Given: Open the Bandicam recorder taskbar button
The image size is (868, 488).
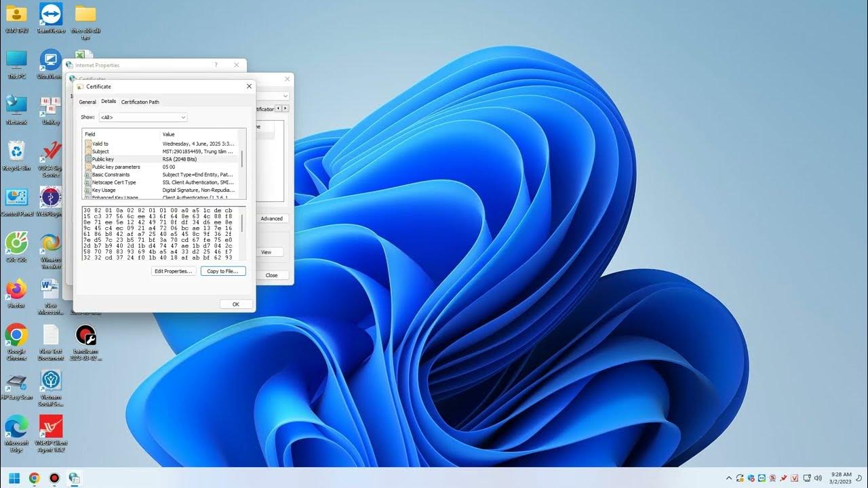Looking at the screenshot, I should (x=54, y=478).
